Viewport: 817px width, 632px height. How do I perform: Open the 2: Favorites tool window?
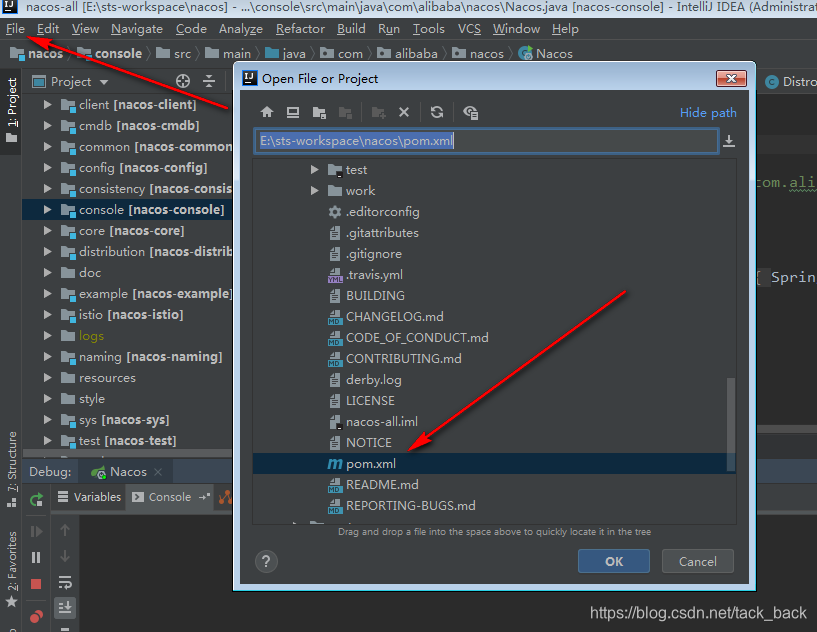[x=11, y=569]
